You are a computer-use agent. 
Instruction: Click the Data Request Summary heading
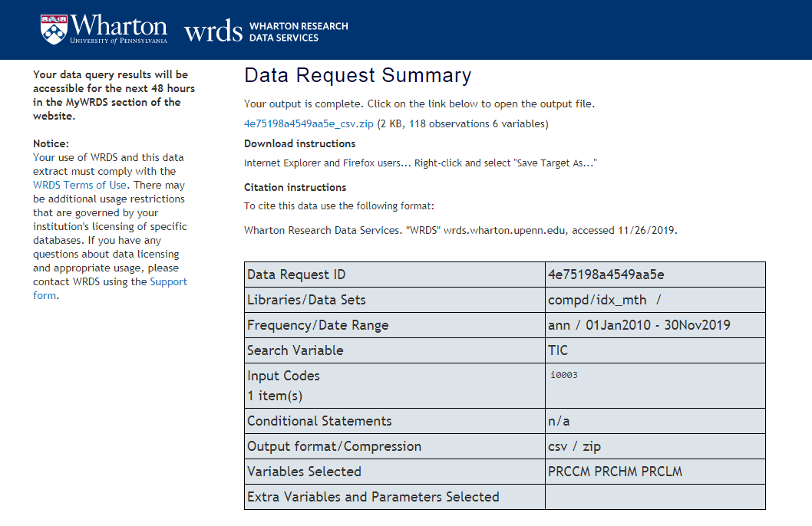(358, 75)
